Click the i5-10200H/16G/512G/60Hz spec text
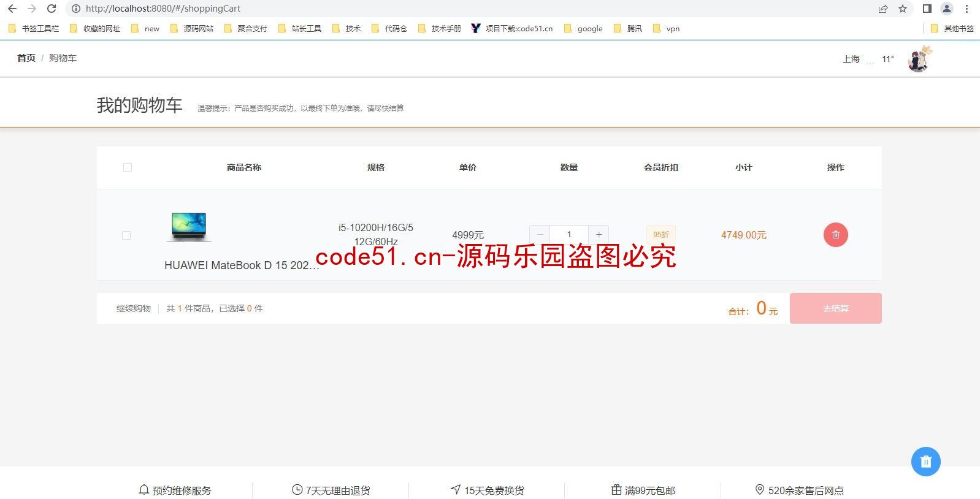This screenshot has height=499, width=980. 376,235
